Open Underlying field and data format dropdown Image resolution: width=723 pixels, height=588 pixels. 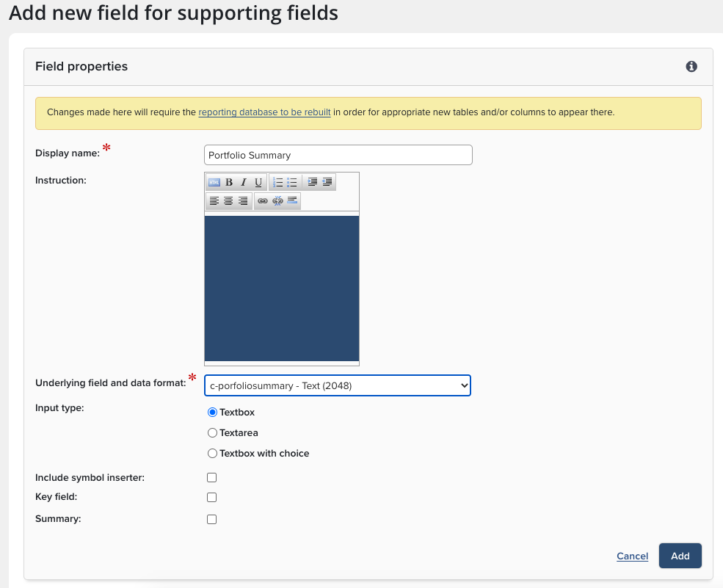click(338, 385)
